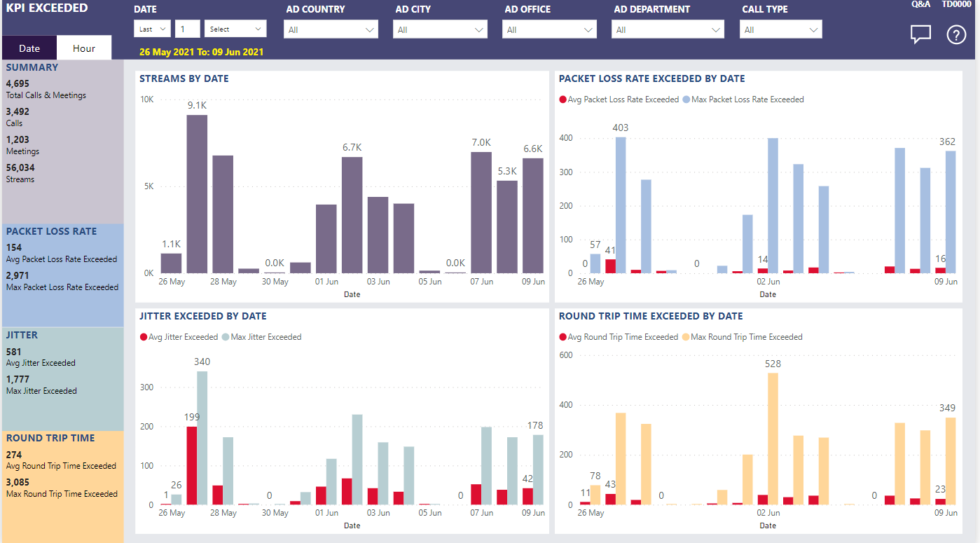Select the 7.0K bar in Streams chart

click(x=481, y=212)
